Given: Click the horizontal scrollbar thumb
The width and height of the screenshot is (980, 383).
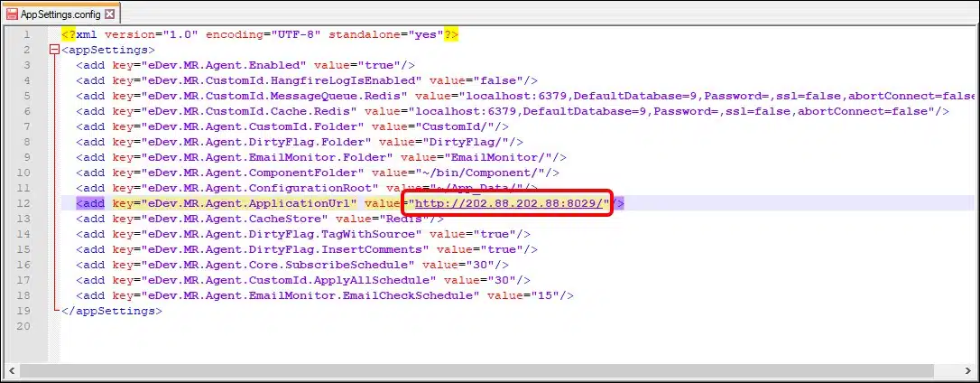Looking at the screenshot, I should [451, 370].
